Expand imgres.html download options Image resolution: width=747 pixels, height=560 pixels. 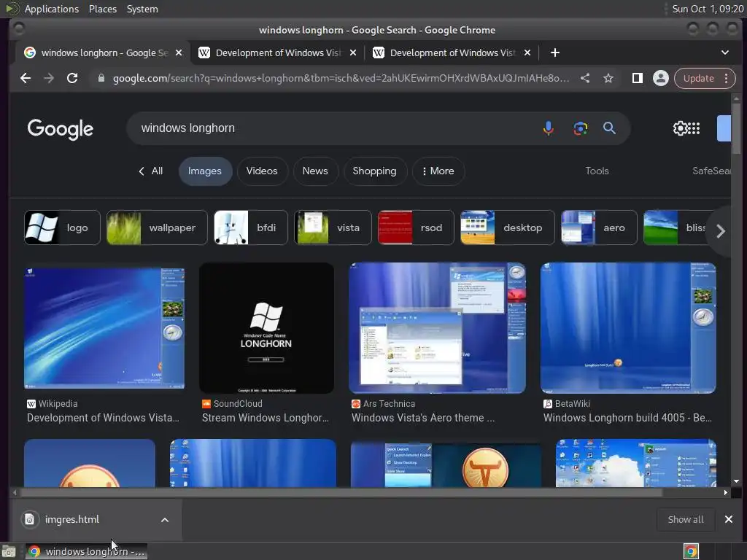165,520
